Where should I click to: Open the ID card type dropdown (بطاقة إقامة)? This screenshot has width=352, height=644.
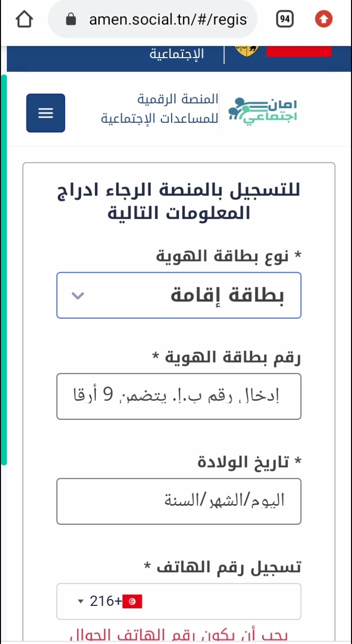point(179,295)
